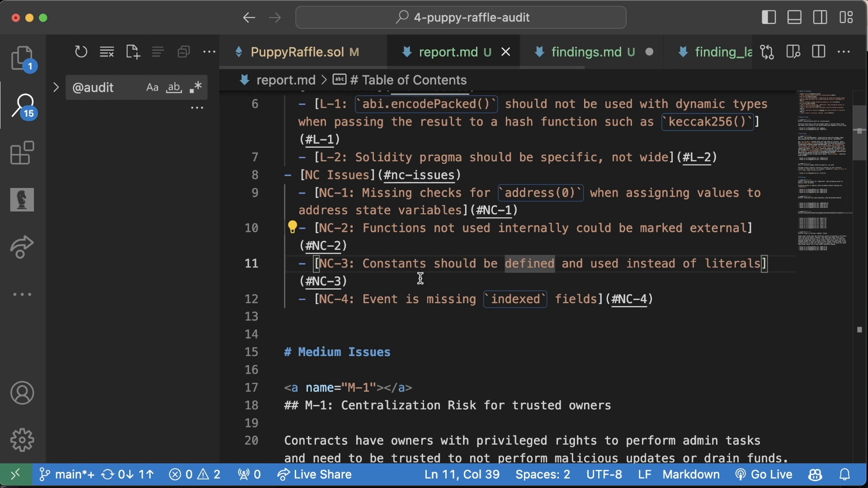This screenshot has width=868, height=488.
Task: Go back in navigation history
Action: [249, 18]
